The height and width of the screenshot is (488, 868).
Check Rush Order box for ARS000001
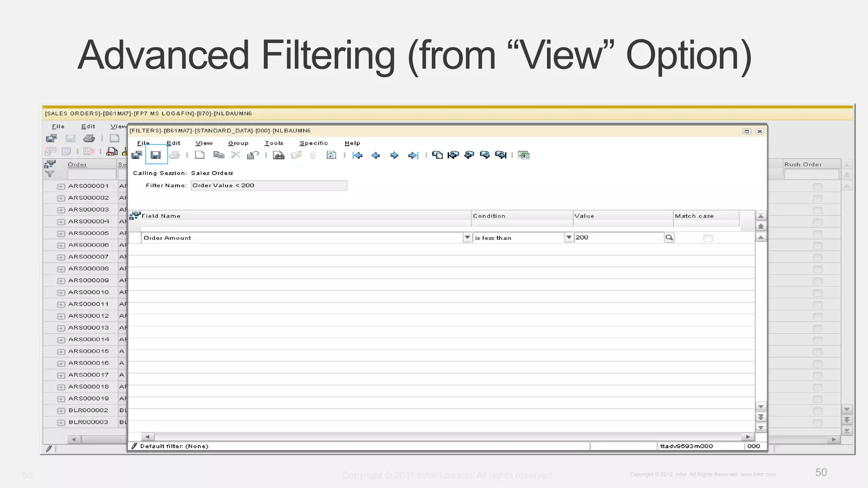(818, 186)
